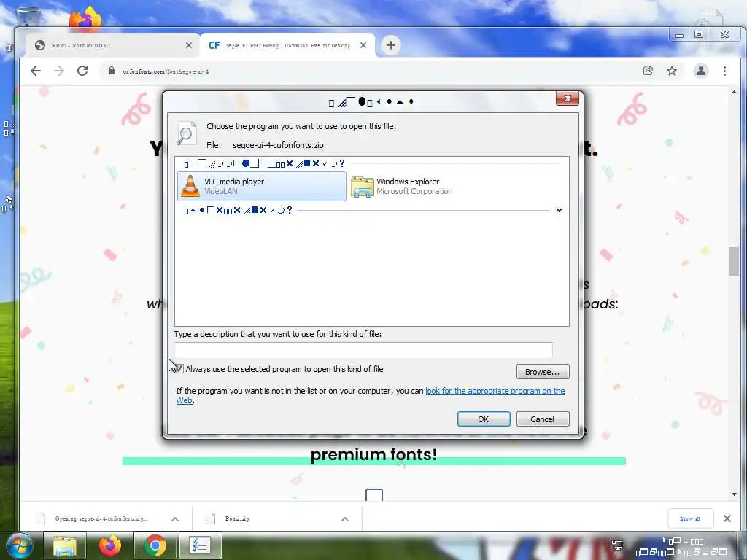Go back in Chrome

36,71
